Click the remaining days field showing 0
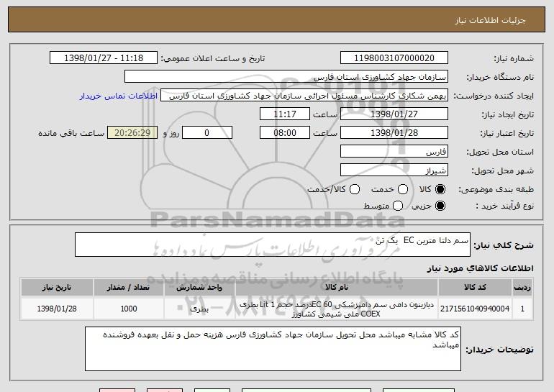The width and height of the screenshot is (554, 392). click(207, 133)
